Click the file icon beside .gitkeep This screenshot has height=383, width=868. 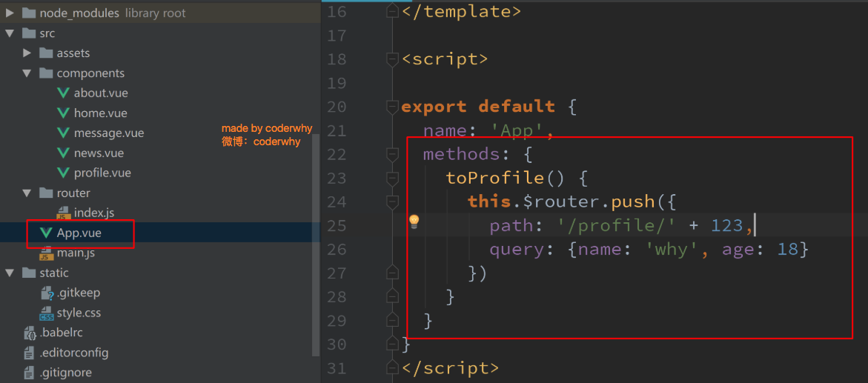pos(46,293)
